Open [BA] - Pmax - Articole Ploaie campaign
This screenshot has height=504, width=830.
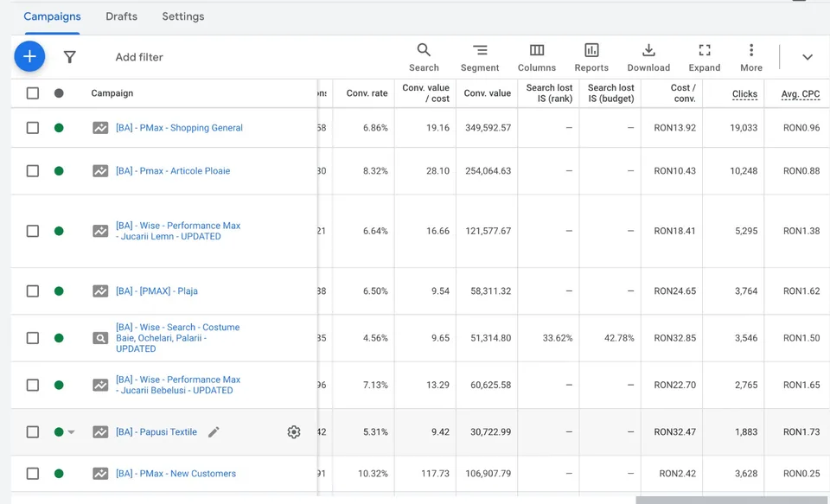tap(173, 171)
